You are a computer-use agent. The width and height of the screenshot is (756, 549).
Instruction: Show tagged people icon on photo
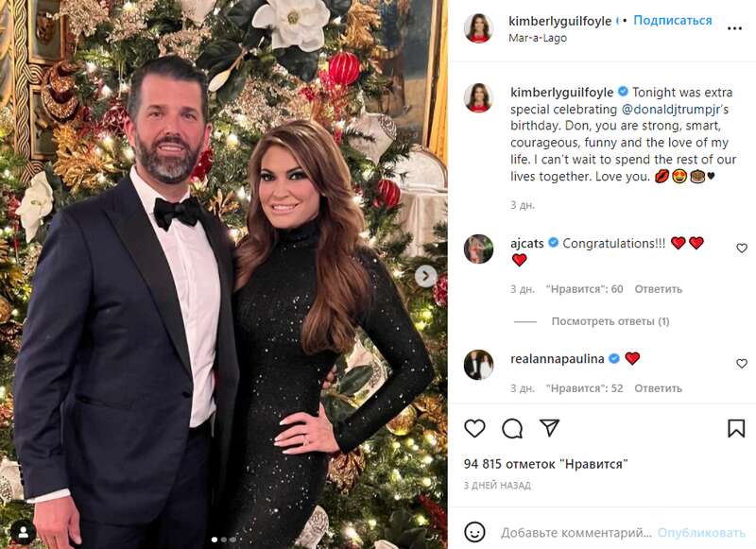pos(23,532)
